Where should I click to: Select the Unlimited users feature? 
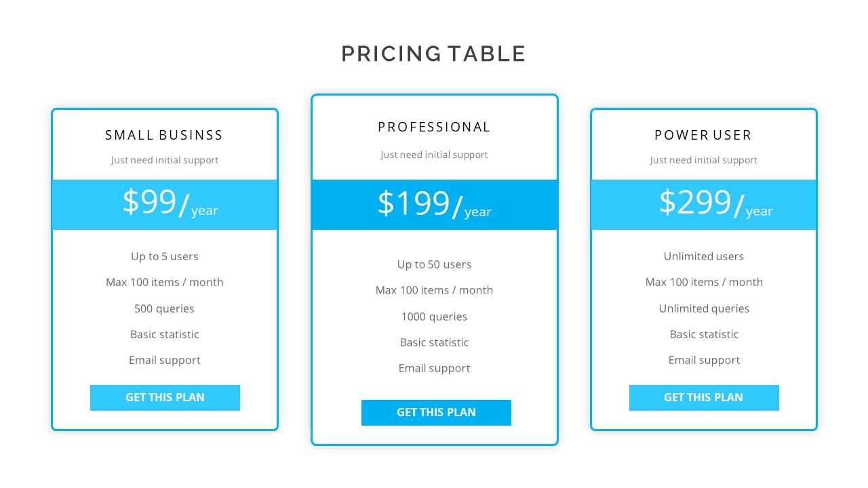click(704, 256)
